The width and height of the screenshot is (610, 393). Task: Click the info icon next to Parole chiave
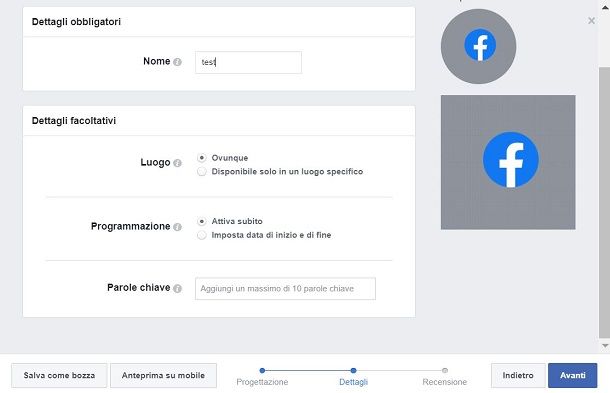(177, 288)
